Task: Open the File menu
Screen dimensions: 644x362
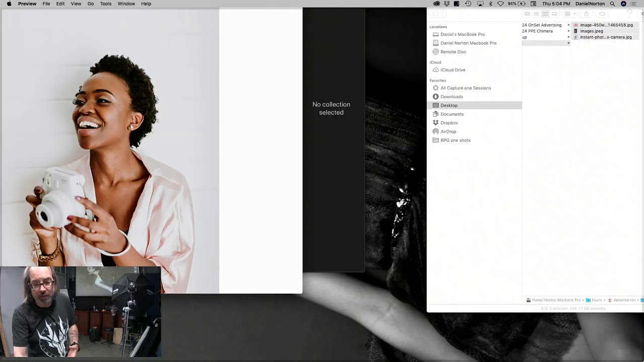Action: (46, 4)
